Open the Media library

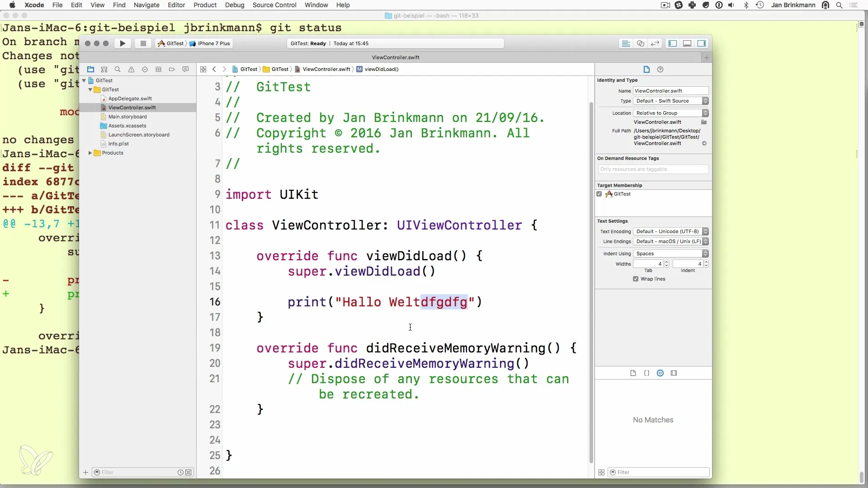[674, 373]
